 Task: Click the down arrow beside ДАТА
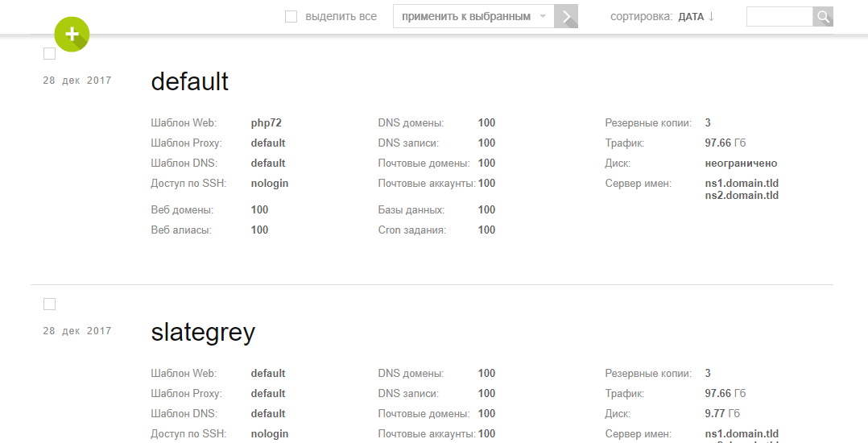point(711,17)
